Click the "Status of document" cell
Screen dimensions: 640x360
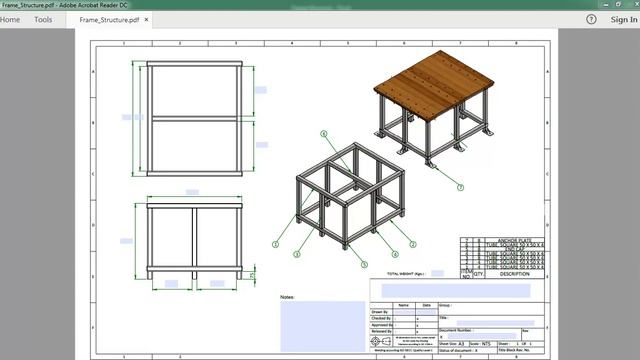468,350
